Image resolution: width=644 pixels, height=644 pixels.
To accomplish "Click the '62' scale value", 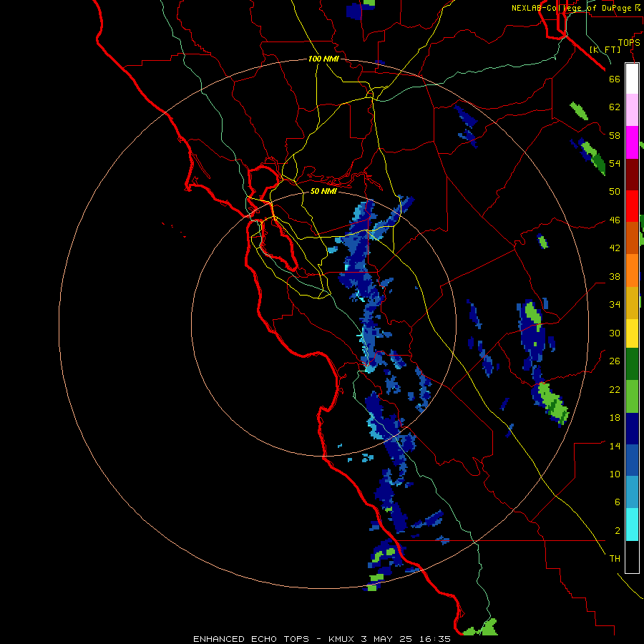I will click(615, 107).
